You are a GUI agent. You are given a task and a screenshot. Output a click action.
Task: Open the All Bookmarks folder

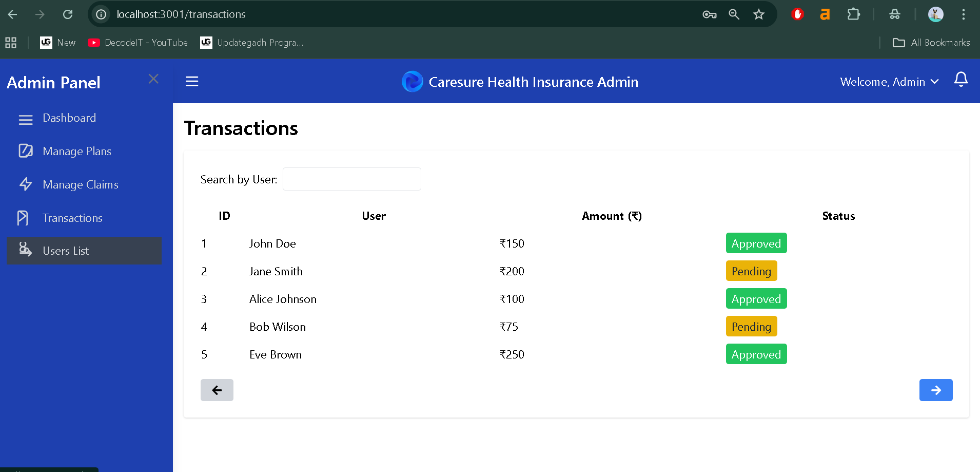pyautogui.click(x=931, y=43)
